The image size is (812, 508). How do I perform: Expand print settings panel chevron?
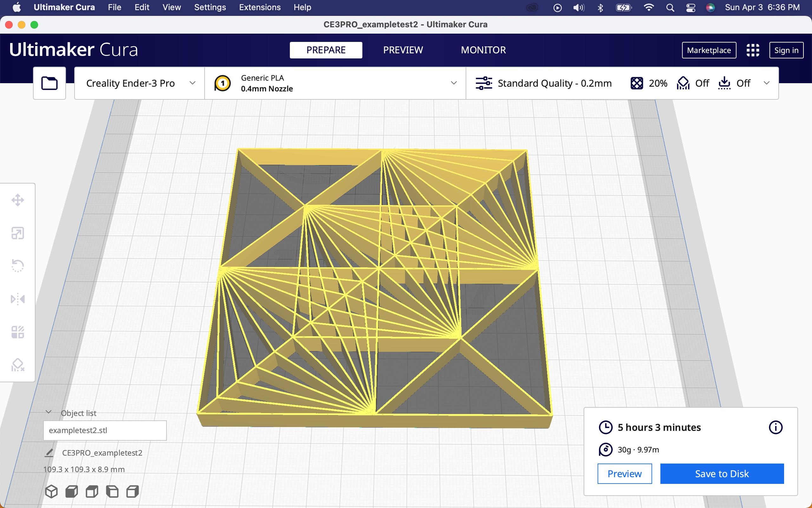(x=766, y=83)
